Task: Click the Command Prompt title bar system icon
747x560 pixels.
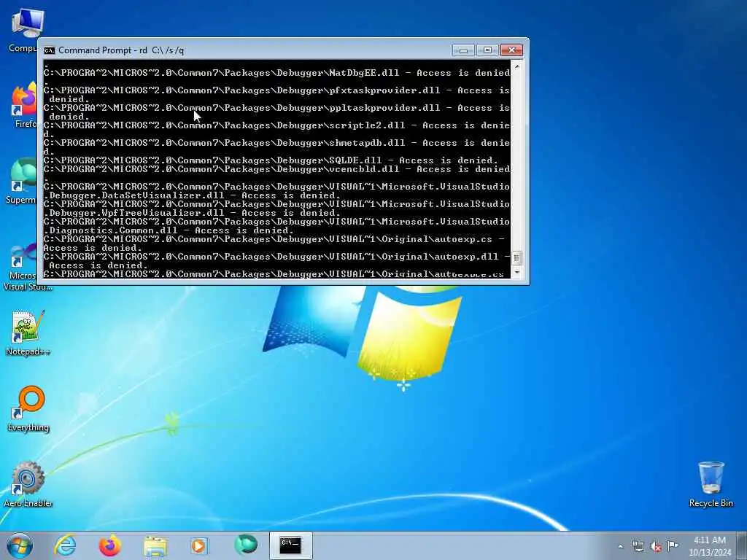Action: click(x=49, y=50)
